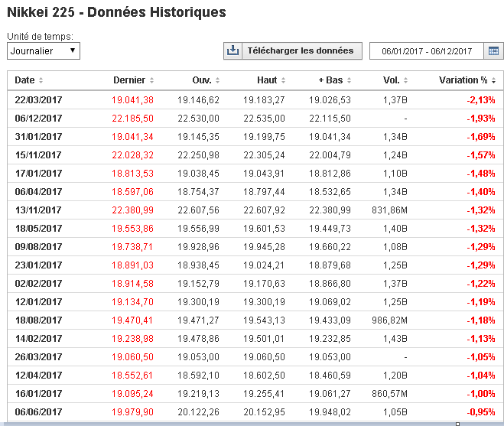Select the date cell 02/02/2017
Screen dimensions: 504x426
(38, 283)
